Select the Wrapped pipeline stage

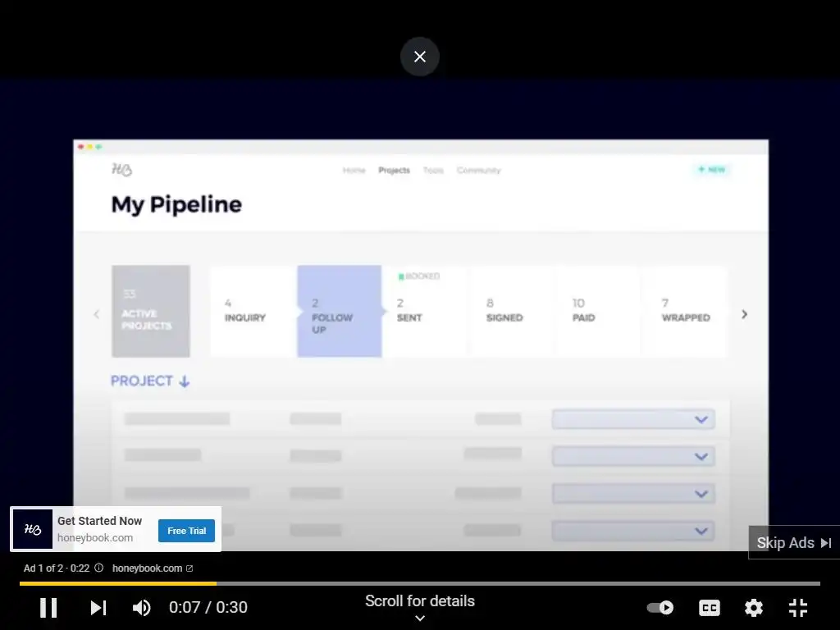(684, 311)
